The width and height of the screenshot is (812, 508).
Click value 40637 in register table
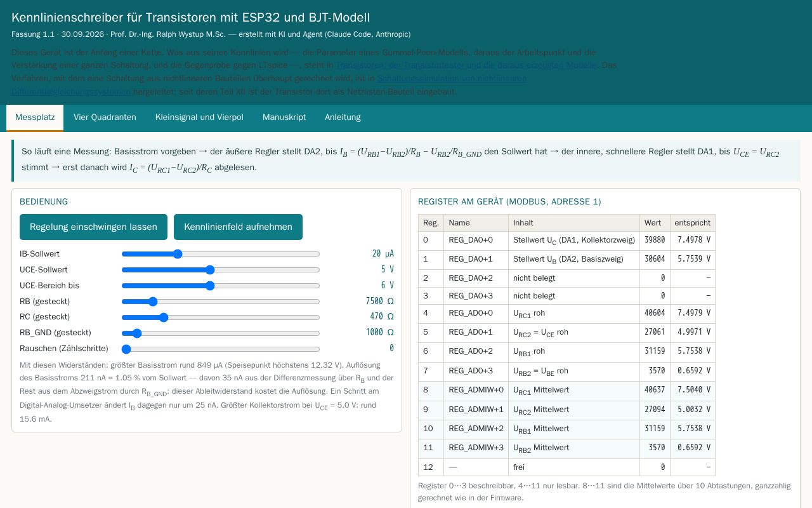point(655,391)
